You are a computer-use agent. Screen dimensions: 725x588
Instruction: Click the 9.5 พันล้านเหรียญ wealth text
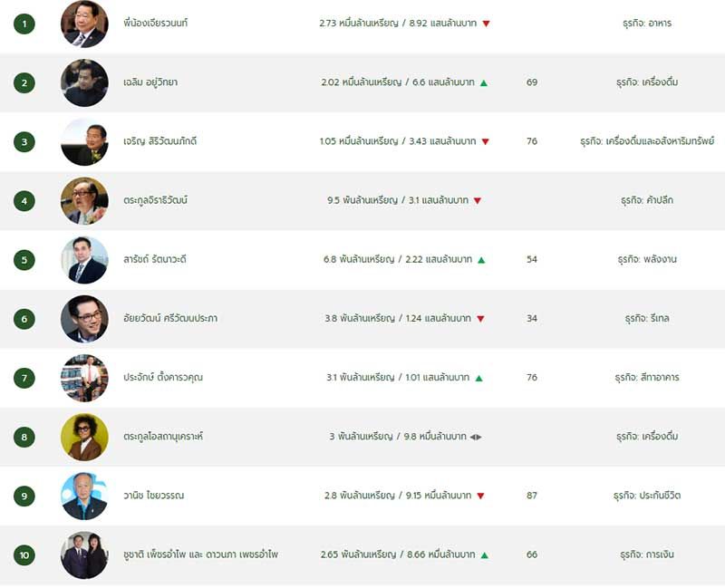tap(362, 200)
